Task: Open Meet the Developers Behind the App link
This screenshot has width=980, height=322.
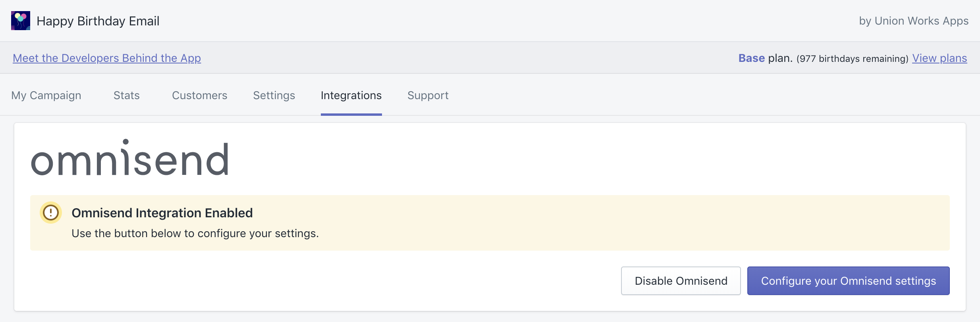Action: (x=107, y=58)
